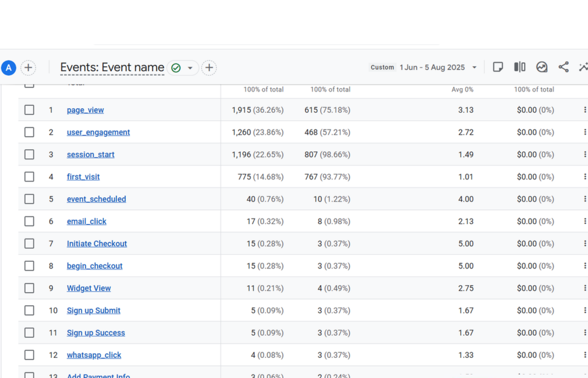Click the blue 'A' All Users segment badge

coord(9,68)
